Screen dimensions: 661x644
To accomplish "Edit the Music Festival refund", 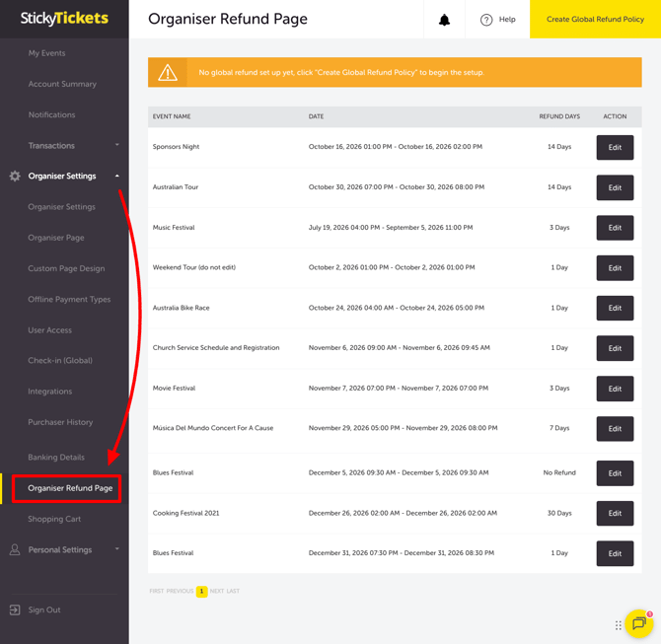I will click(615, 228).
